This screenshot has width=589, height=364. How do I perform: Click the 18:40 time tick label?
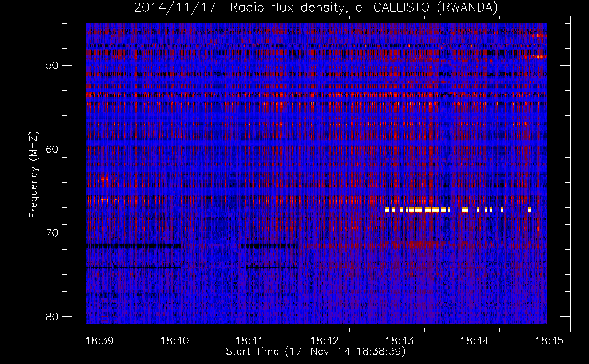click(x=175, y=341)
